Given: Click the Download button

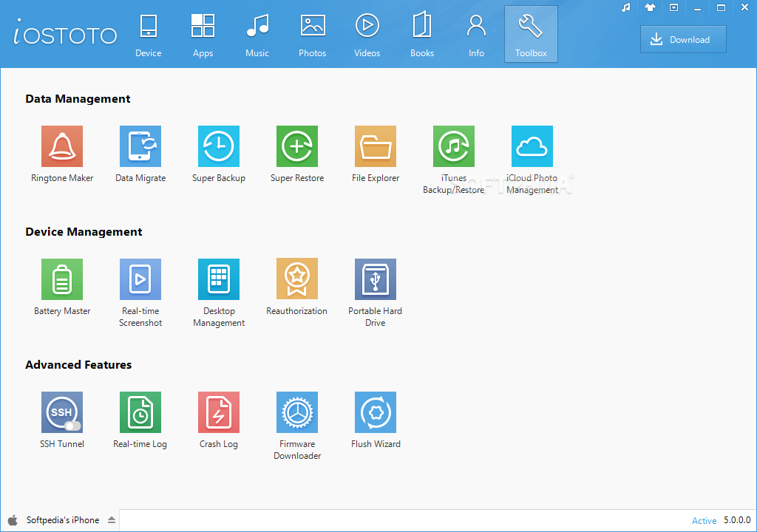Looking at the screenshot, I should coord(683,40).
